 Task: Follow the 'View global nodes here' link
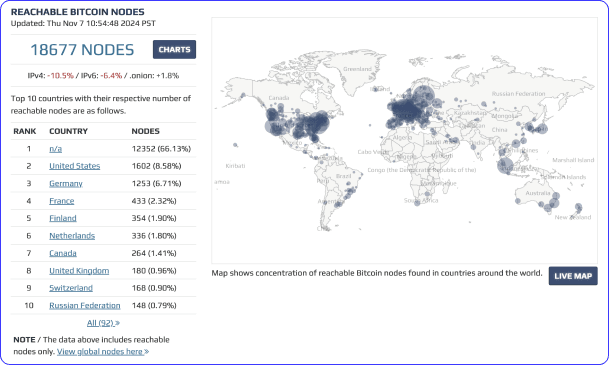click(103, 352)
